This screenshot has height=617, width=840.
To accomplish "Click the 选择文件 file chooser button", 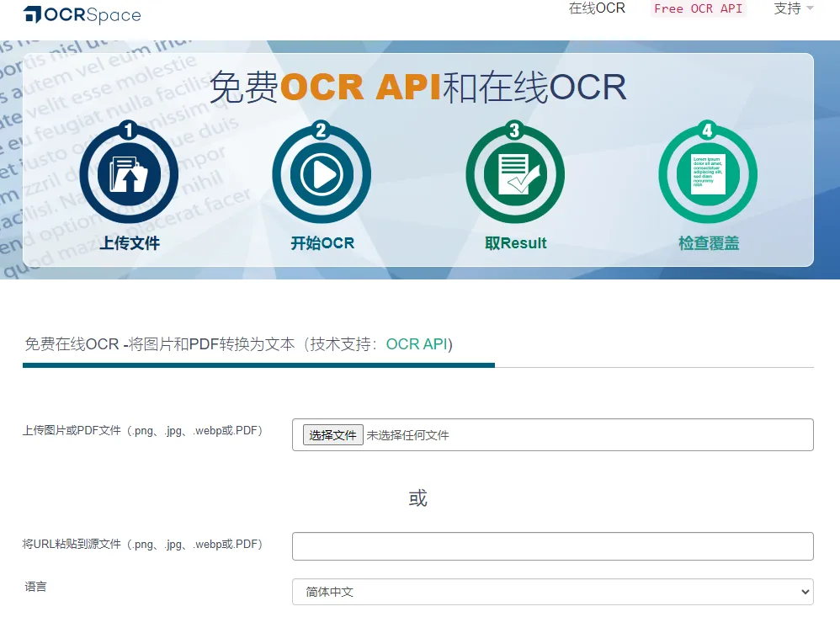I will tap(332, 435).
